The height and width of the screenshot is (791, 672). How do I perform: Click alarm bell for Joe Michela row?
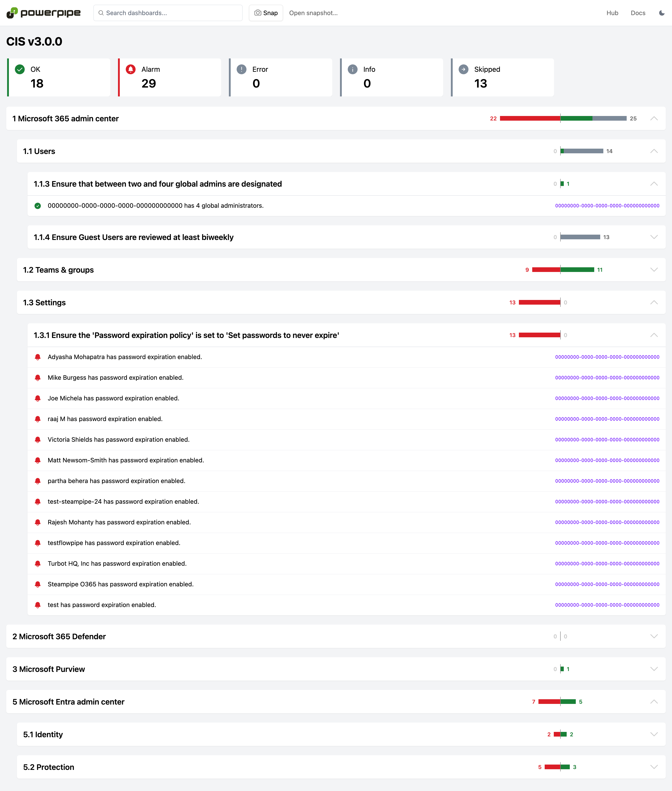click(x=38, y=398)
